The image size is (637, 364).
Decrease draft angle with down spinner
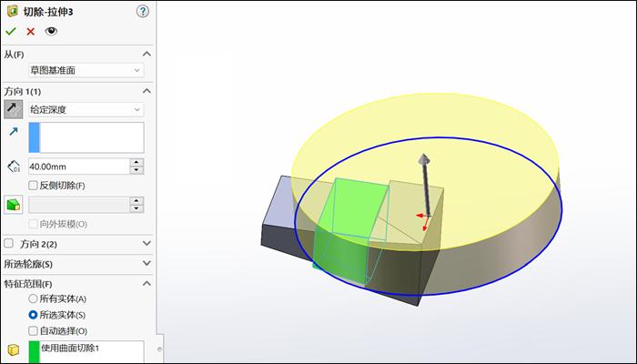click(136, 208)
